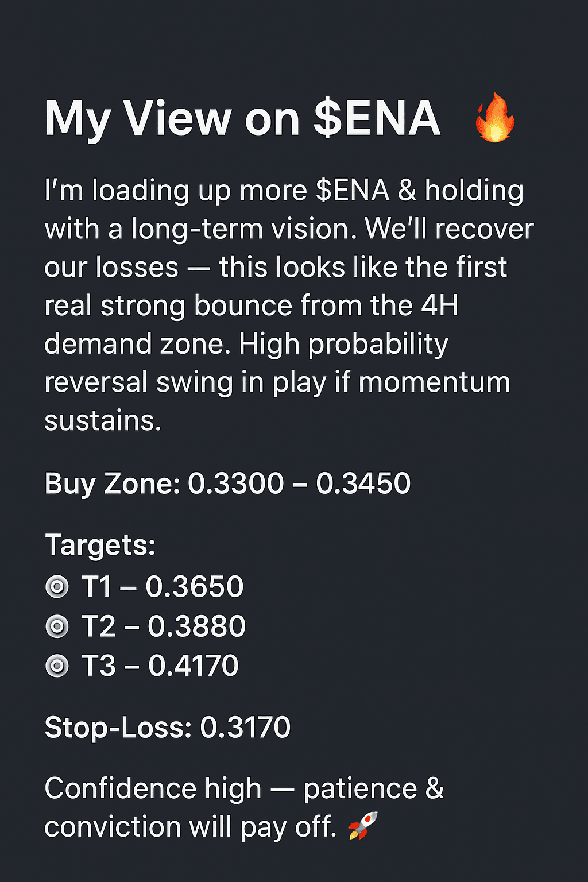Click the 0.3300 buy zone lower price
Image resolution: width=588 pixels, height=882 pixels.
click(236, 483)
